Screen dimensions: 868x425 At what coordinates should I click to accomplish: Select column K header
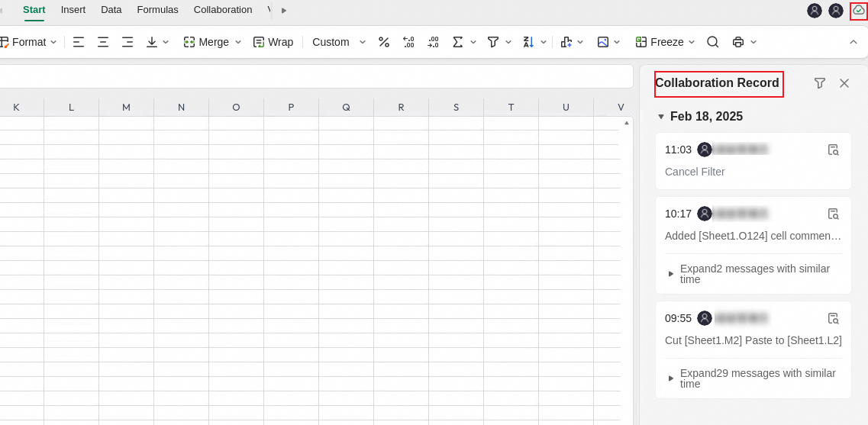(16, 108)
